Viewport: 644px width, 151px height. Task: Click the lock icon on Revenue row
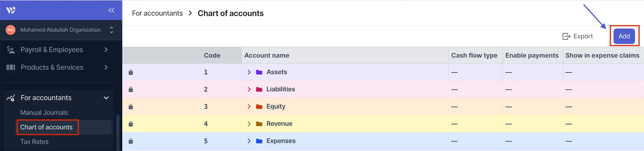click(131, 124)
